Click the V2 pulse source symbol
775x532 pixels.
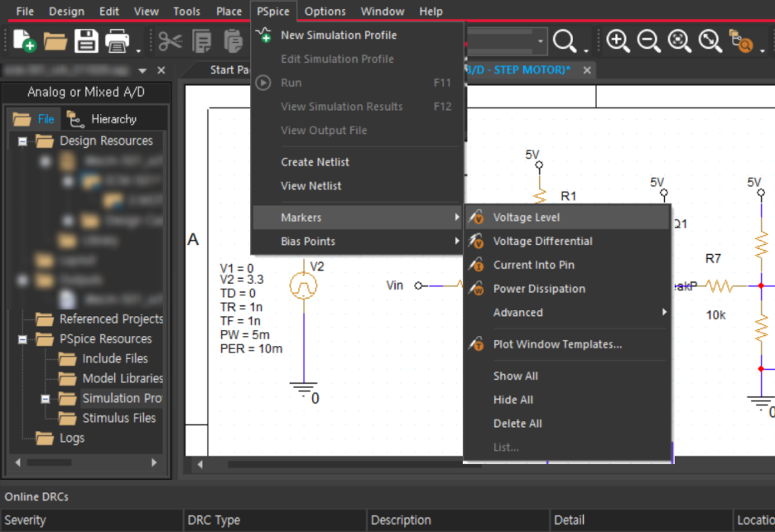coord(304,285)
